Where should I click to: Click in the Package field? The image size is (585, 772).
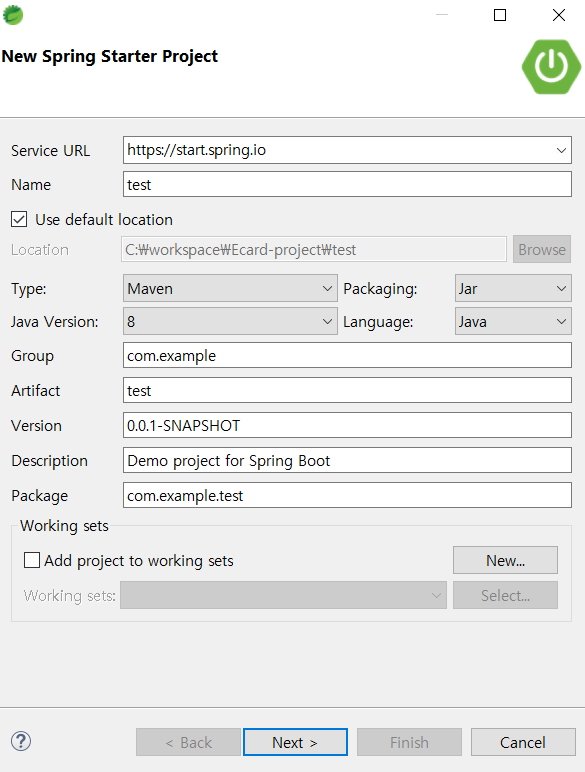pos(347,495)
